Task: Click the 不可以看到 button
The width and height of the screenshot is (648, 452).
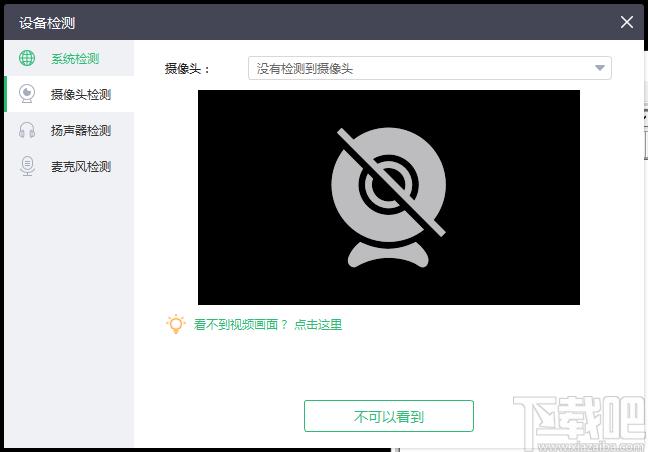Action: point(388,416)
